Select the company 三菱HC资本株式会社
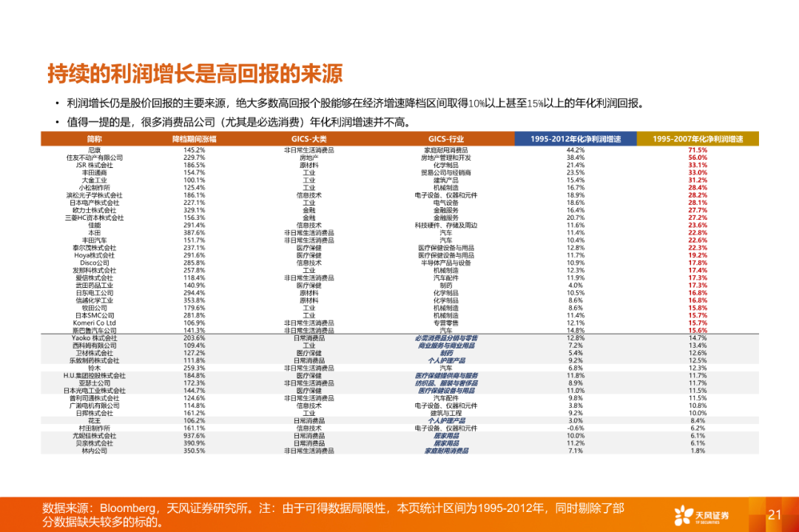This screenshot has height=532, width=799. pos(94,218)
